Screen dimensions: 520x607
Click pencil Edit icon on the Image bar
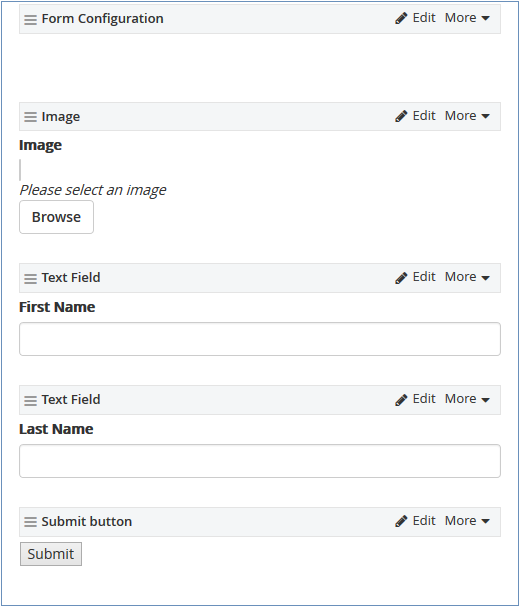(401, 116)
